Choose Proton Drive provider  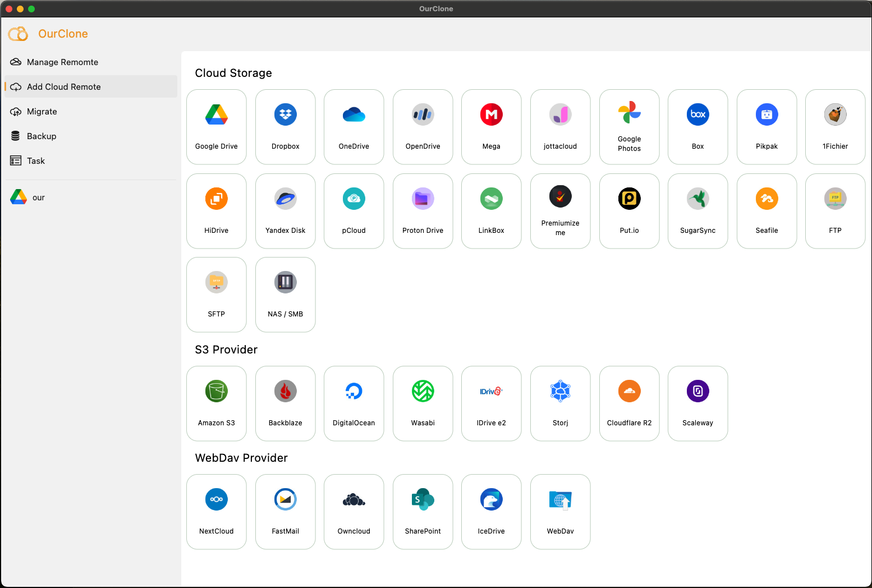[x=423, y=211]
